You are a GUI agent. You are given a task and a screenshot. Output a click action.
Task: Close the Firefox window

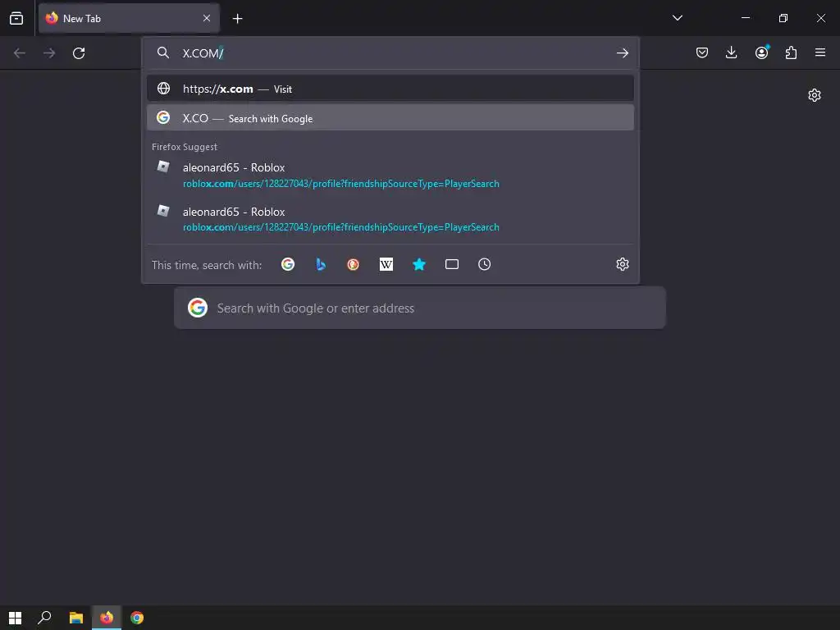(820, 18)
